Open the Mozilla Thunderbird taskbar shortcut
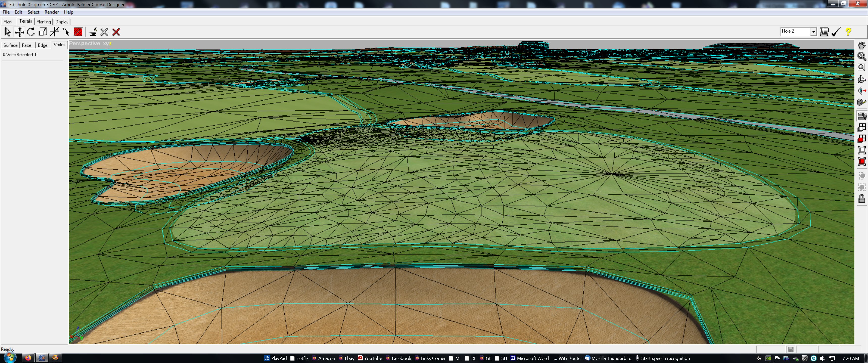The width and height of the screenshot is (868, 363). click(x=608, y=358)
